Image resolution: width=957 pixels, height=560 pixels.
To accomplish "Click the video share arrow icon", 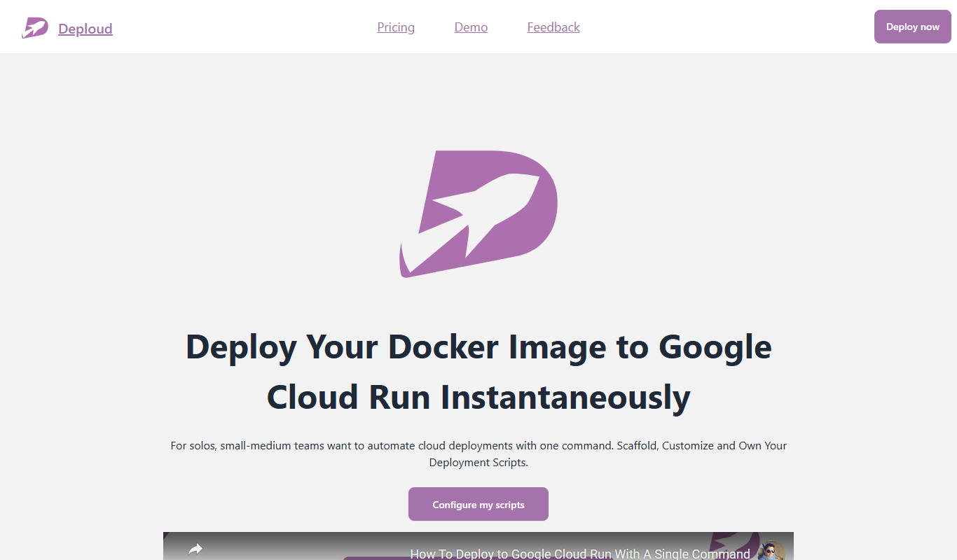I will [195, 549].
